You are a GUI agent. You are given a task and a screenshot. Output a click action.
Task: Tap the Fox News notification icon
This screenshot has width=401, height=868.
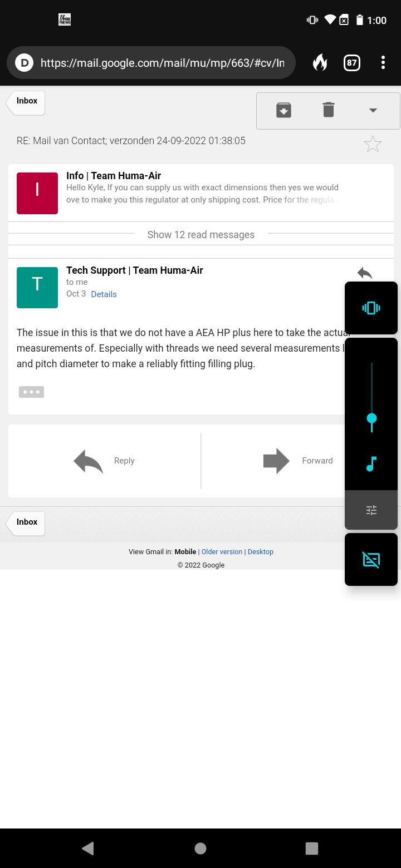click(65, 20)
